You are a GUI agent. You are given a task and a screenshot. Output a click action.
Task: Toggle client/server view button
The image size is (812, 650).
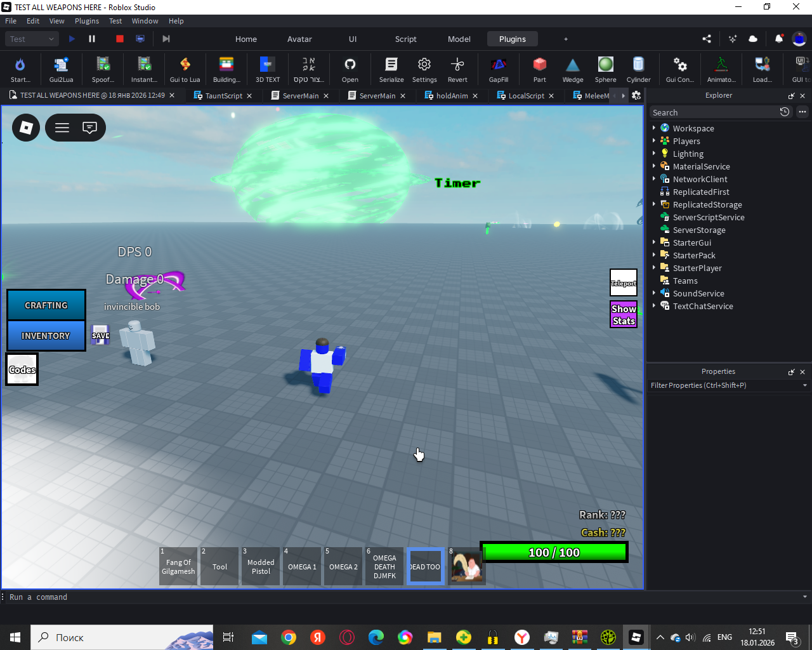click(140, 39)
